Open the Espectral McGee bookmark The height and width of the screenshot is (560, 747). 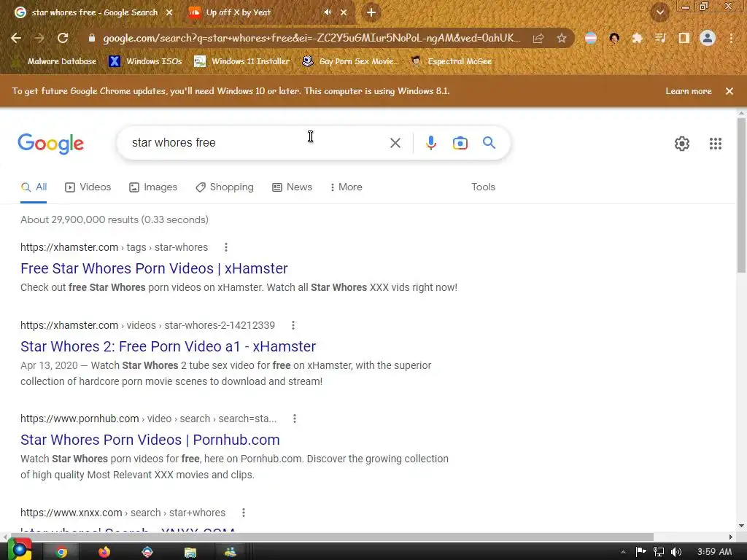(451, 61)
